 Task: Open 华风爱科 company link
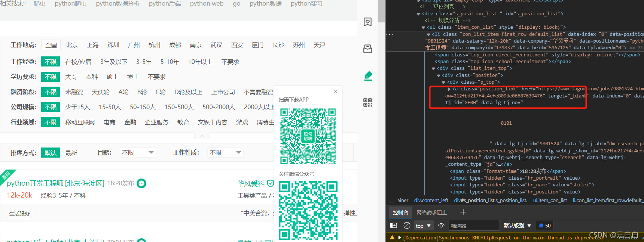(x=251, y=183)
